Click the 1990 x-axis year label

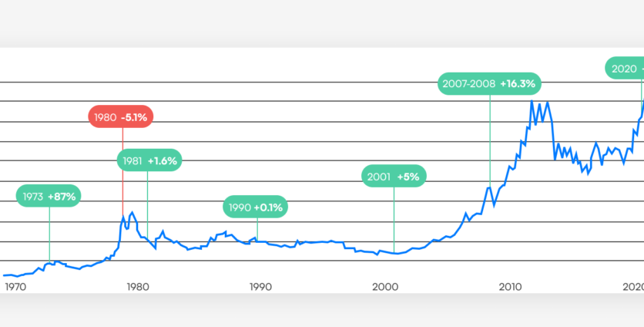coord(260,286)
